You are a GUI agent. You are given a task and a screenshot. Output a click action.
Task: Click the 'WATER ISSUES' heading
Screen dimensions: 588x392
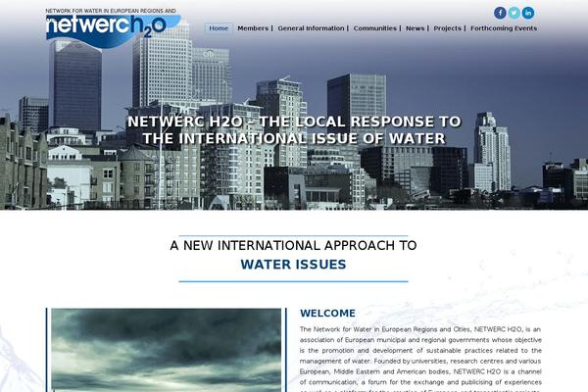293,265
